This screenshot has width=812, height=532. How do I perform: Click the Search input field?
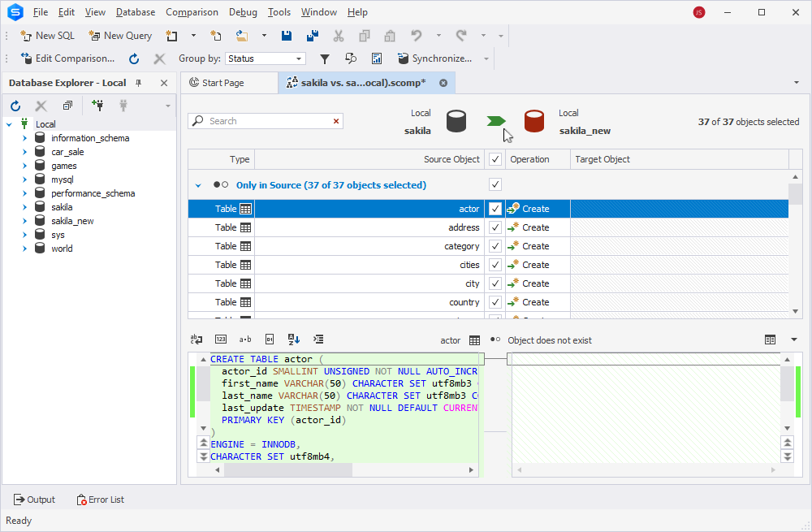click(266, 121)
